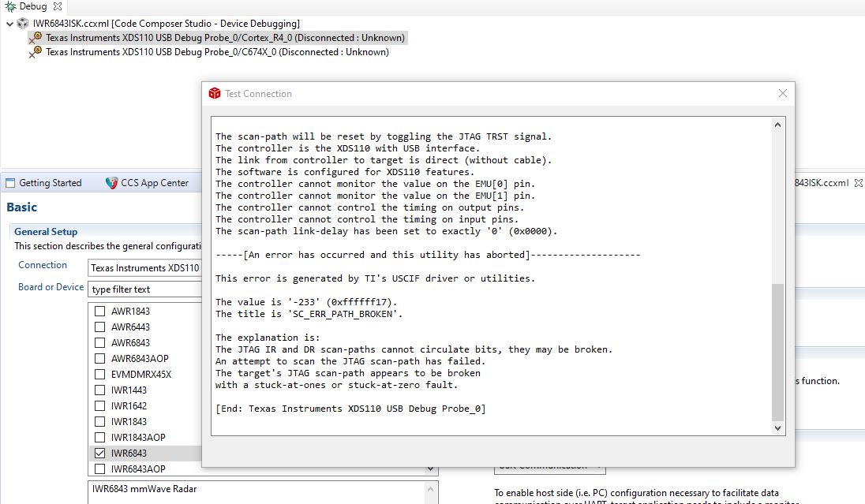Check the IWR1843AOP device checkbox
The width and height of the screenshot is (865, 504).
(x=100, y=437)
